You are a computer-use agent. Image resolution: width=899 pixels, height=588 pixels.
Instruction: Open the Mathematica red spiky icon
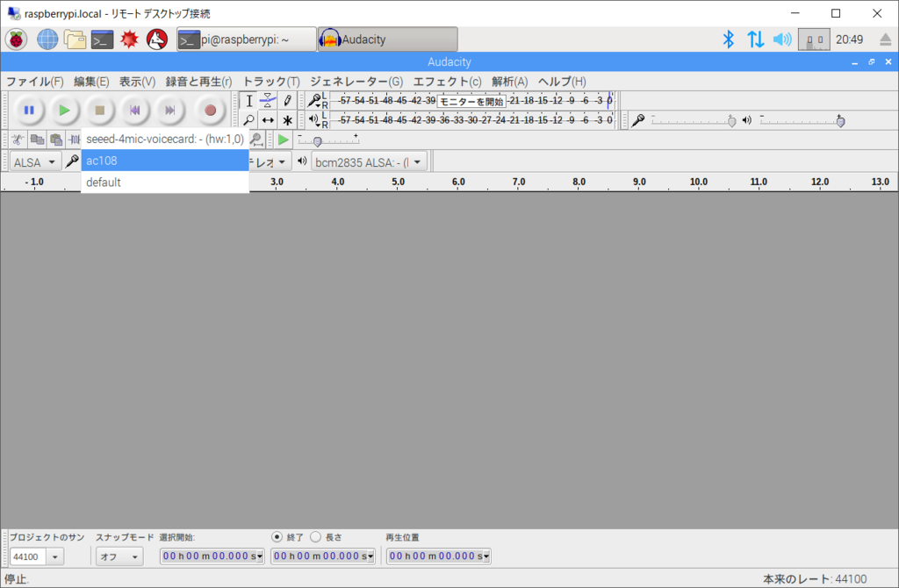point(130,39)
